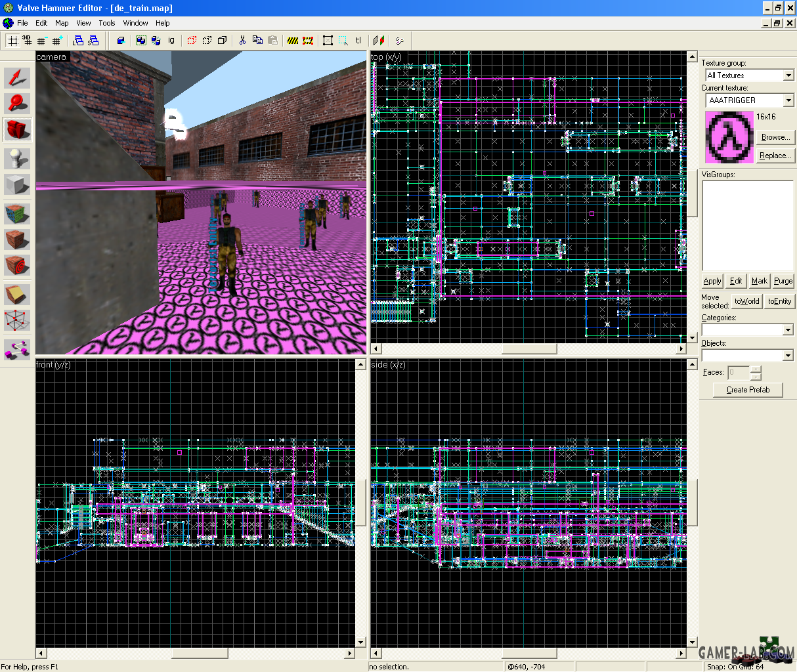Open the Help menu
This screenshot has height=672, width=797.
[x=163, y=23]
